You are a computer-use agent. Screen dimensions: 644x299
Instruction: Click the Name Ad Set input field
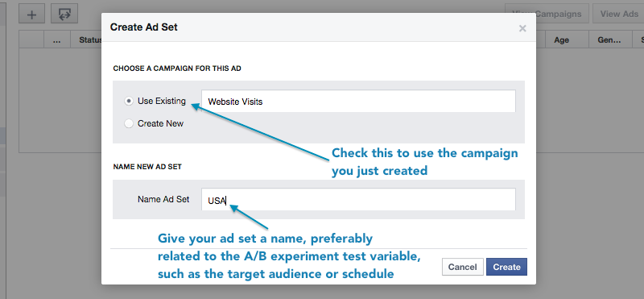pyautogui.click(x=358, y=200)
